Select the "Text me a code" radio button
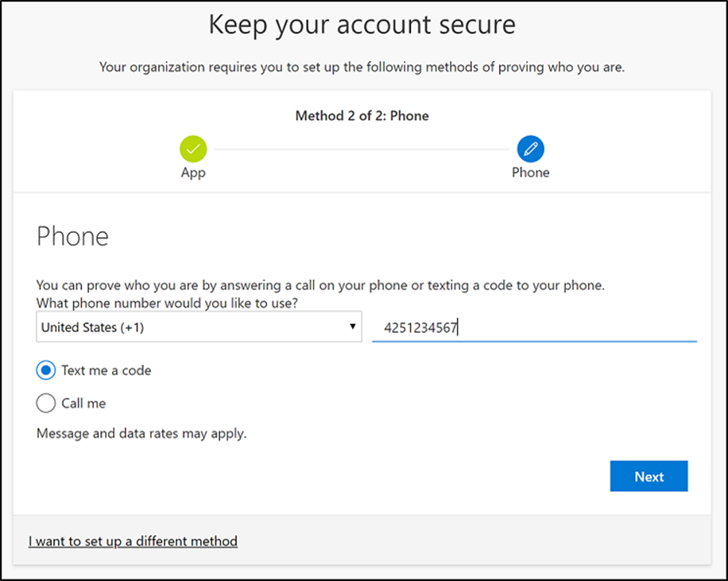This screenshot has width=728, height=581. (47, 370)
